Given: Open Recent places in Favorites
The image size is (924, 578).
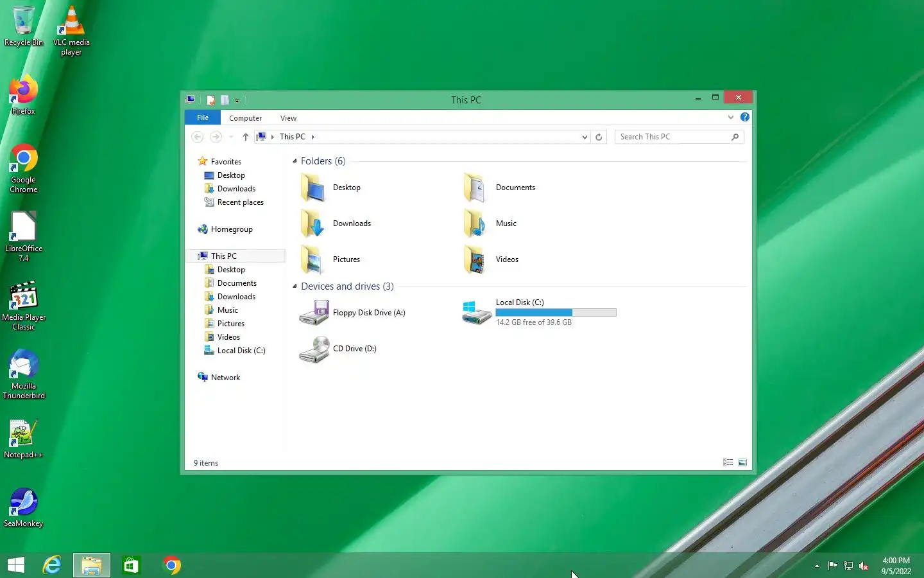Looking at the screenshot, I should coord(234,202).
